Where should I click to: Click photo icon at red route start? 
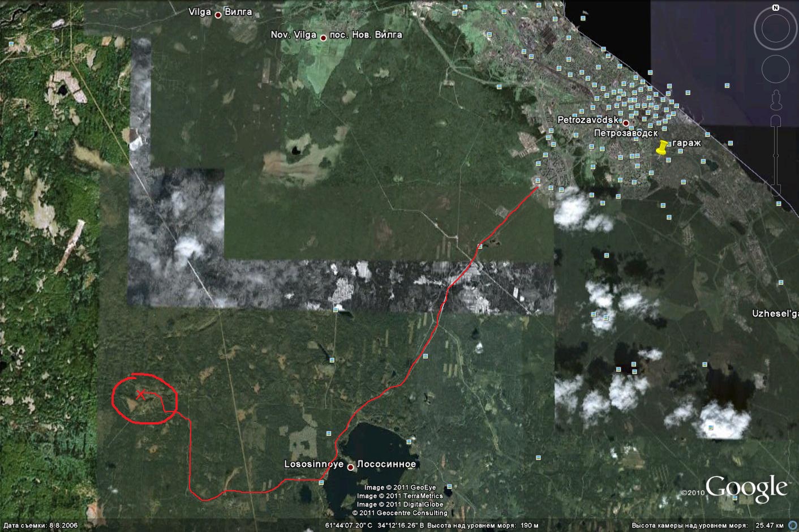click(x=538, y=182)
